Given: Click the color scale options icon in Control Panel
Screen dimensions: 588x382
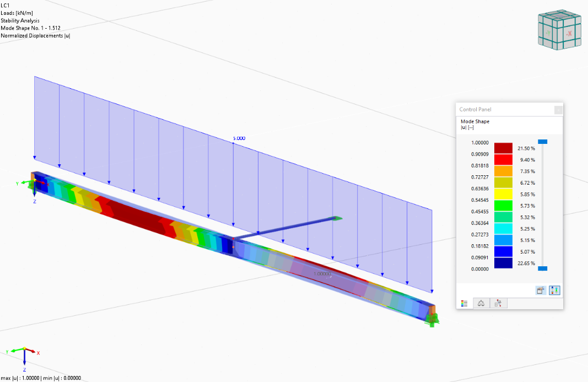Looking at the screenshot, I should tap(541, 290).
